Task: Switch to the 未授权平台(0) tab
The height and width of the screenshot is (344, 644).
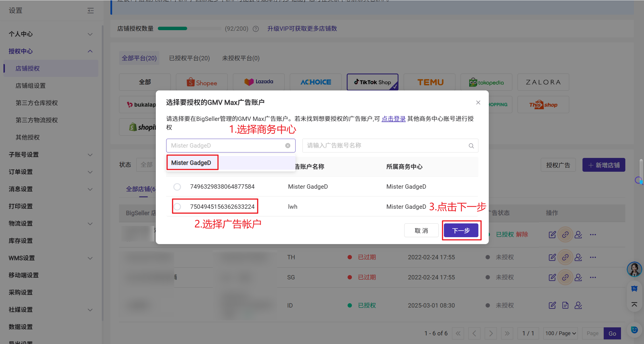Action: click(241, 58)
